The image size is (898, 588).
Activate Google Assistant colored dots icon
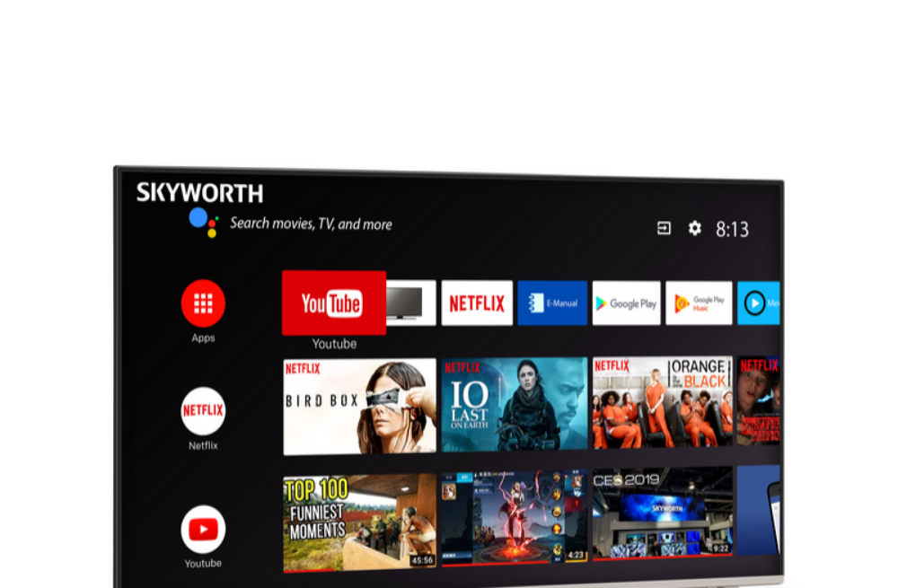203,222
